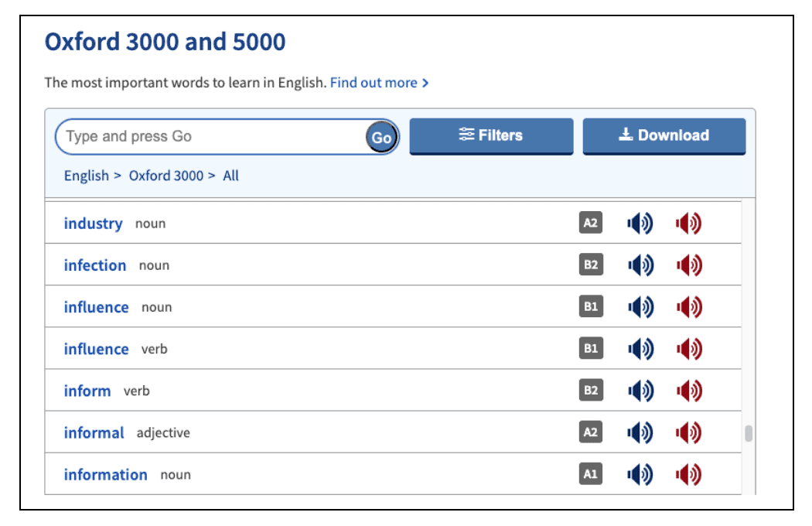
Task: Play the blue audio icon for influence verb
Action: tap(640, 349)
